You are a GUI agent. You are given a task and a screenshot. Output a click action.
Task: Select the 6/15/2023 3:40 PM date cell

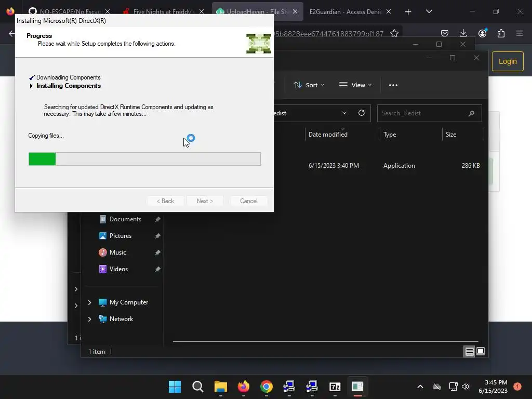point(334,166)
